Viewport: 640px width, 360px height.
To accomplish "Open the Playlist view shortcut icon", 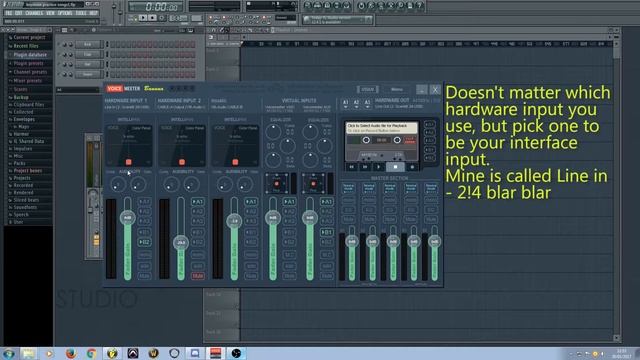I will click(308, 5).
